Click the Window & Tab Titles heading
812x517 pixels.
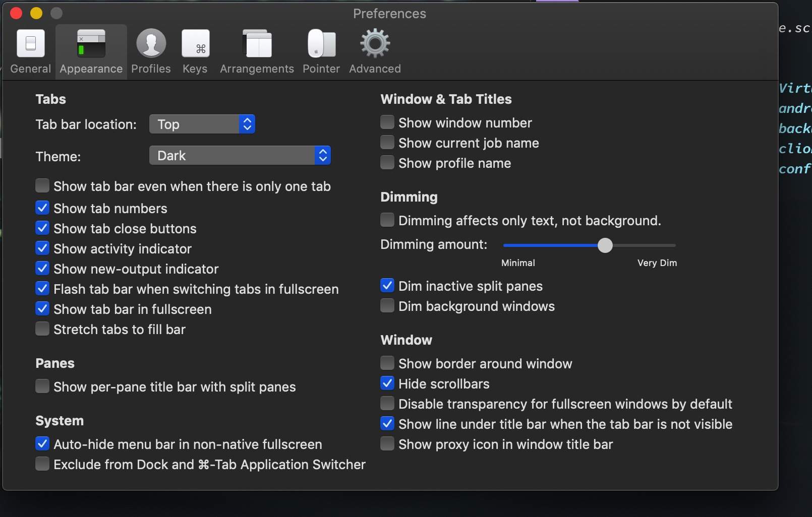click(x=446, y=99)
